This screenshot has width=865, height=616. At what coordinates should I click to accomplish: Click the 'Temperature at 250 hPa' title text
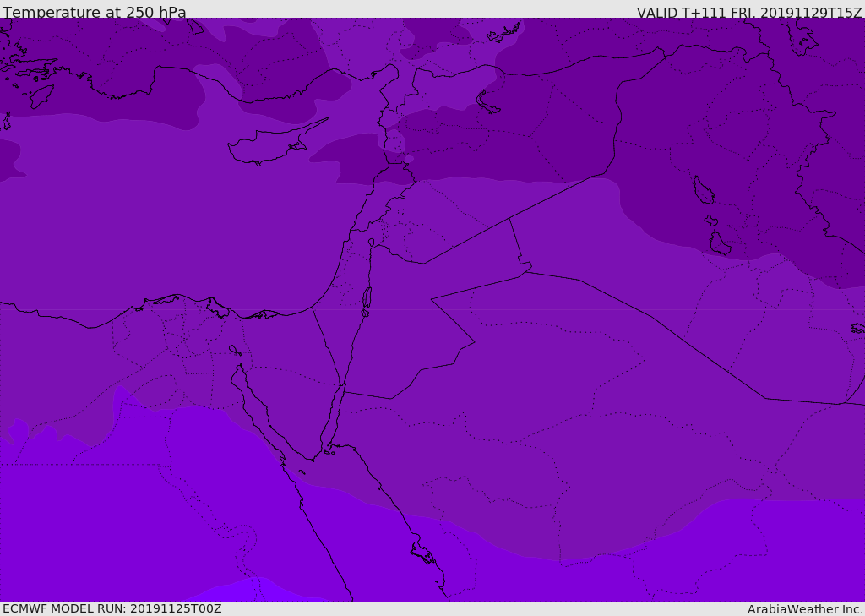pos(95,12)
